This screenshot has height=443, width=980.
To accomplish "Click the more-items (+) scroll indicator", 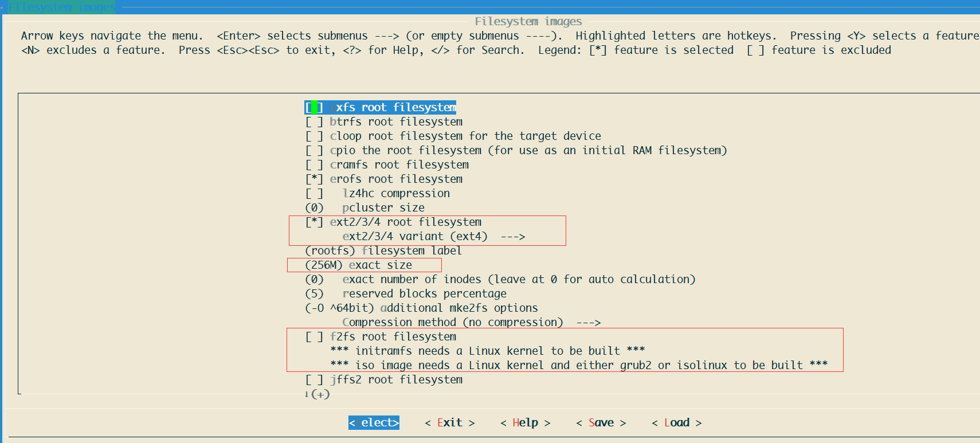I will 317,394.
